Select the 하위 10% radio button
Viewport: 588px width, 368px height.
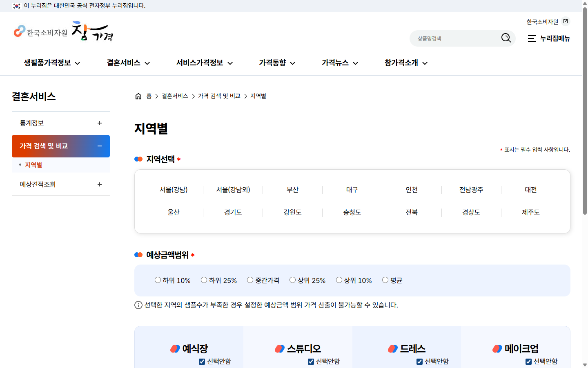pyautogui.click(x=158, y=280)
